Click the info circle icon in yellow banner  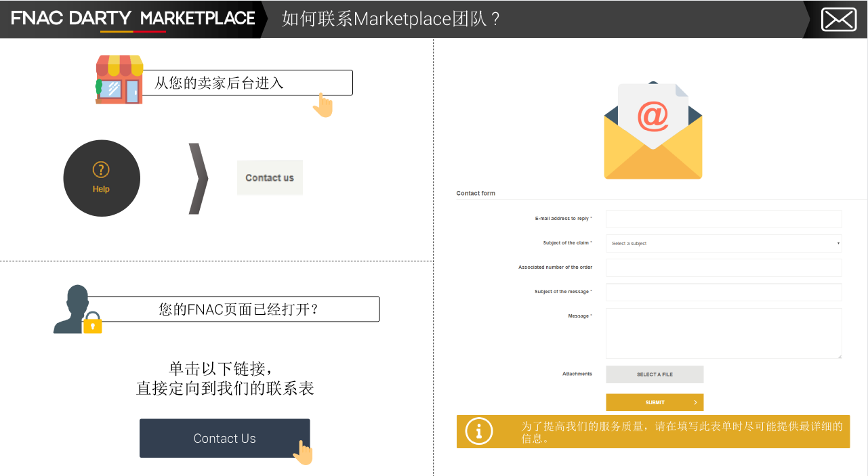479,431
